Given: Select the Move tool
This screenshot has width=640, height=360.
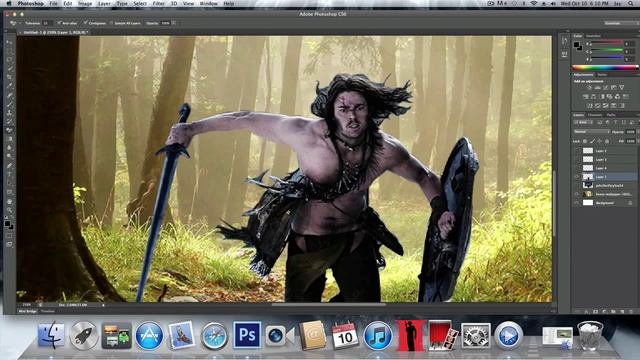Looking at the screenshot, I should (x=9, y=42).
